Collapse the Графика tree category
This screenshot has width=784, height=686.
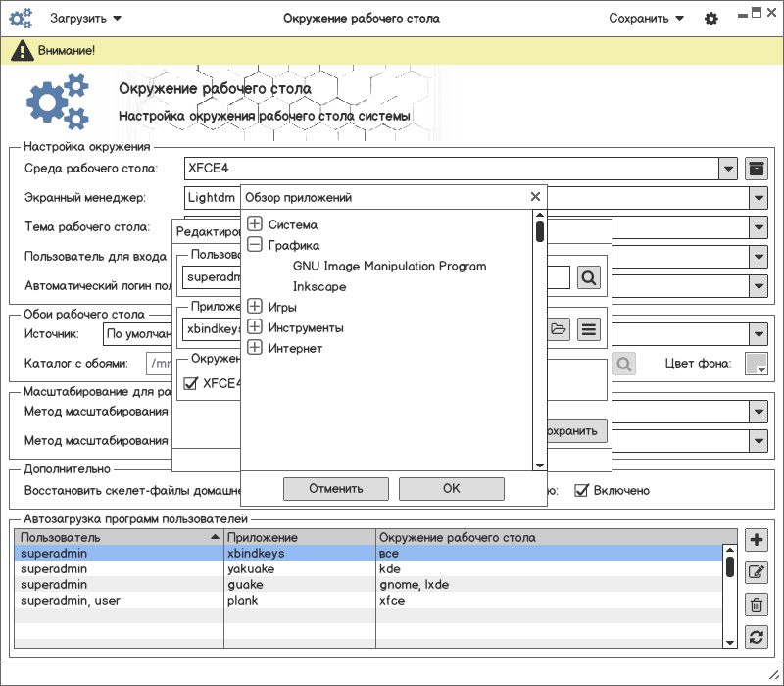coord(255,245)
